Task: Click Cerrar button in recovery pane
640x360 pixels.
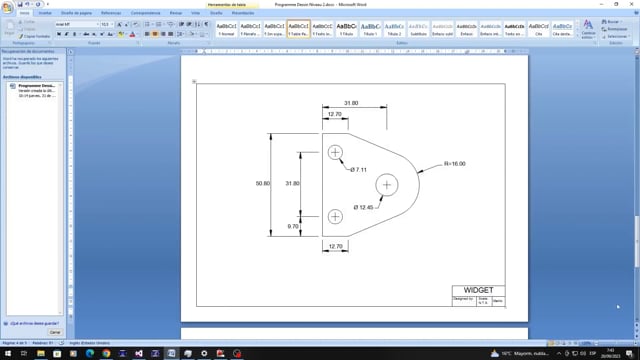Action: [55, 333]
